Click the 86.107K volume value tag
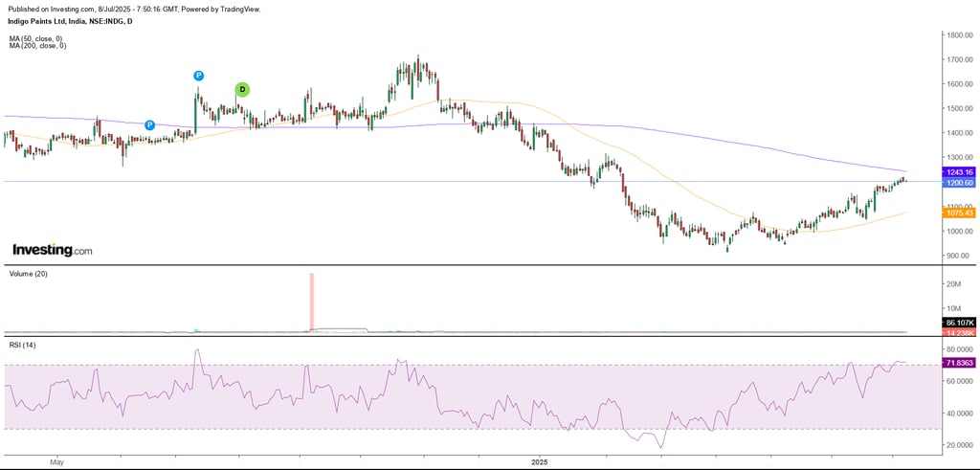The image size is (980, 470). (957, 323)
